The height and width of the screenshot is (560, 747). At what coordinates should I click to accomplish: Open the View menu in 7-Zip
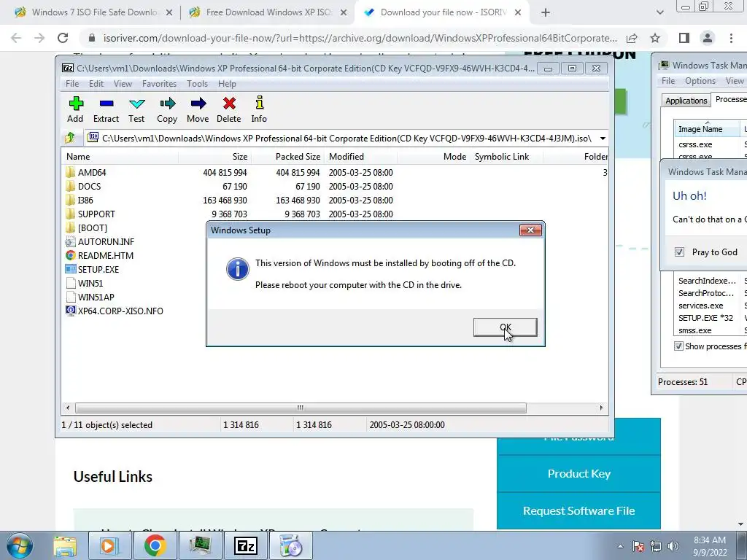click(x=123, y=84)
